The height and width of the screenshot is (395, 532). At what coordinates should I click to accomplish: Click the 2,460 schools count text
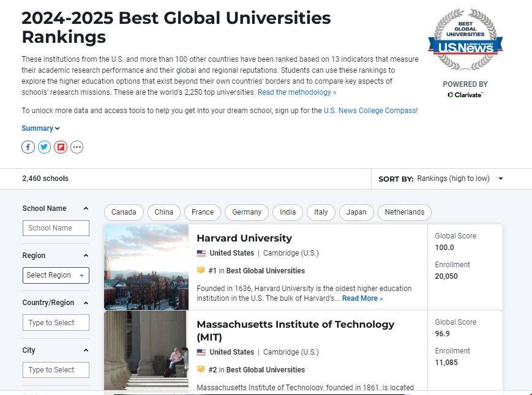click(x=45, y=179)
